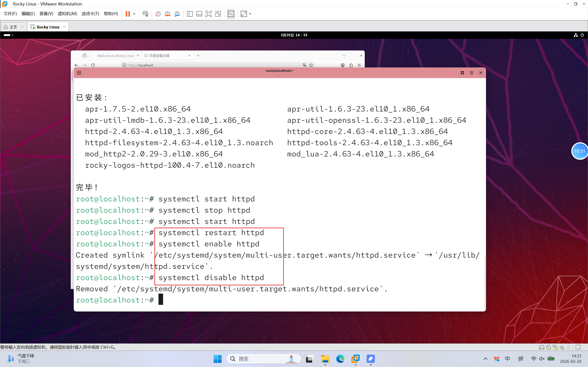The height and width of the screenshot is (367, 588).
Task: Toggle the thumbnail bar view
Action: pyautogui.click(x=199, y=14)
